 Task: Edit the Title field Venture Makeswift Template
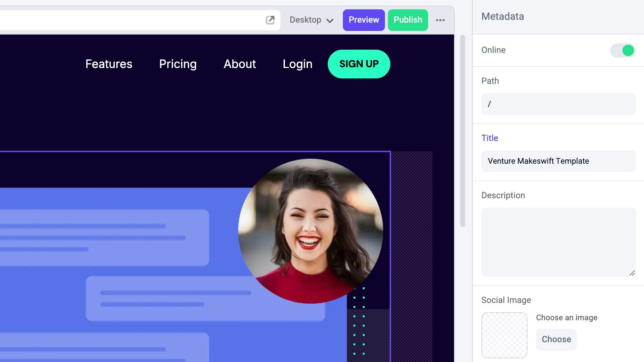558,161
